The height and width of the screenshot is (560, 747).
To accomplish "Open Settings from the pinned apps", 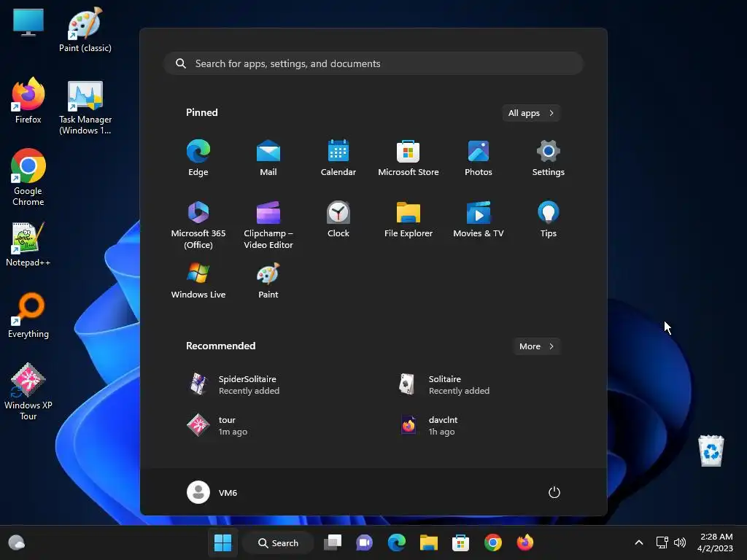I will click(549, 157).
